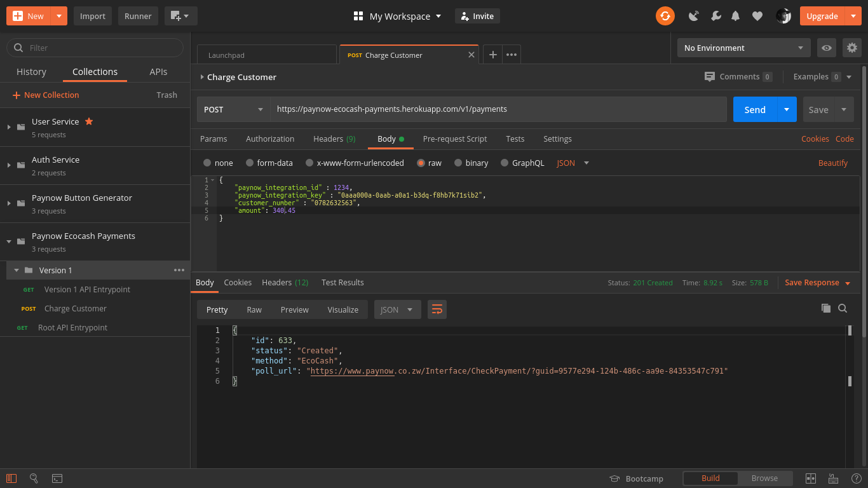Viewport: 868px width, 488px height.
Task: Expand the Auth Service collection
Action: click(x=9, y=165)
